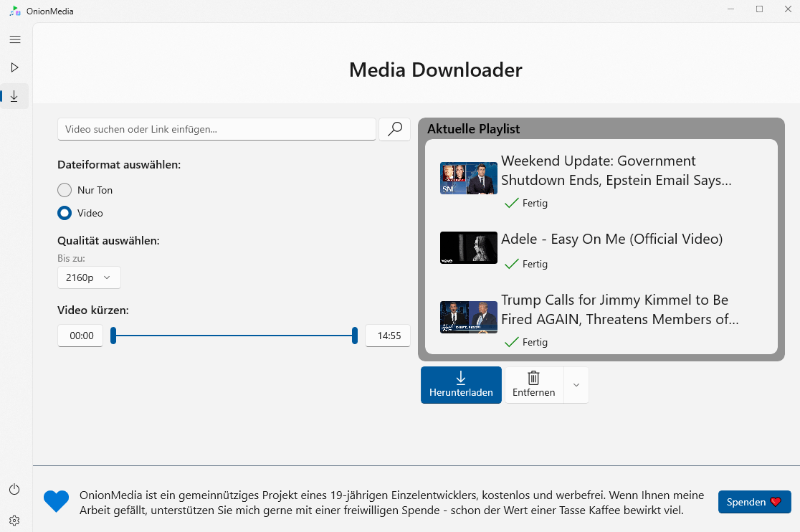Image resolution: width=800 pixels, height=532 pixels.
Task: Open the media player sidebar icon
Action: pos(14,67)
